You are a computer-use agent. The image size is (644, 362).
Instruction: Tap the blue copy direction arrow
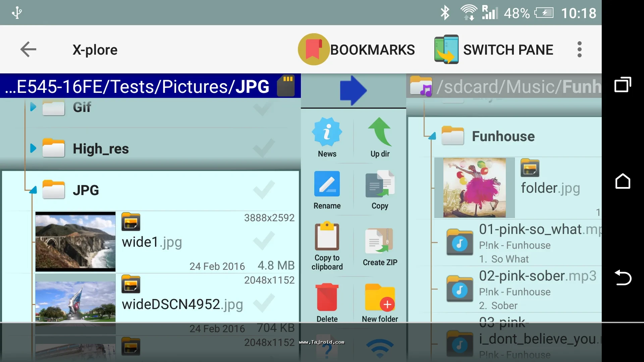click(x=353, y=90)
